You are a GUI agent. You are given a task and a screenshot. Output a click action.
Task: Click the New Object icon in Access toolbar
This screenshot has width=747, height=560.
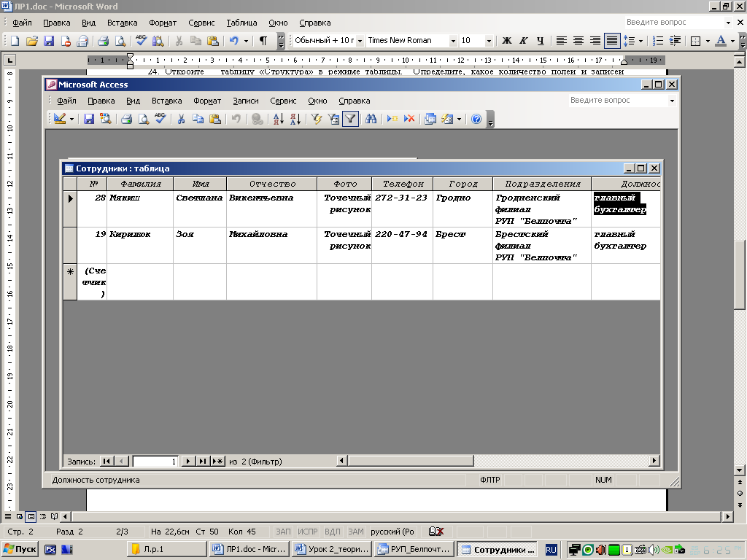(447, 119)
